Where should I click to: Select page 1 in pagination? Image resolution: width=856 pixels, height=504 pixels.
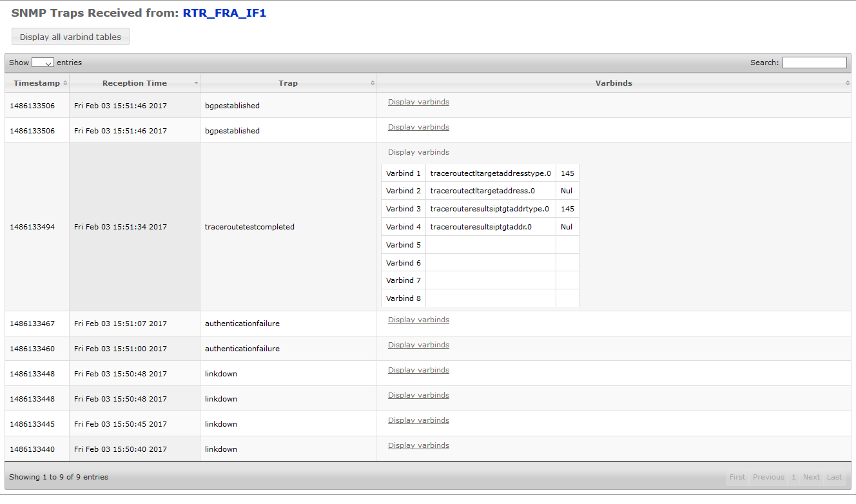793,476
